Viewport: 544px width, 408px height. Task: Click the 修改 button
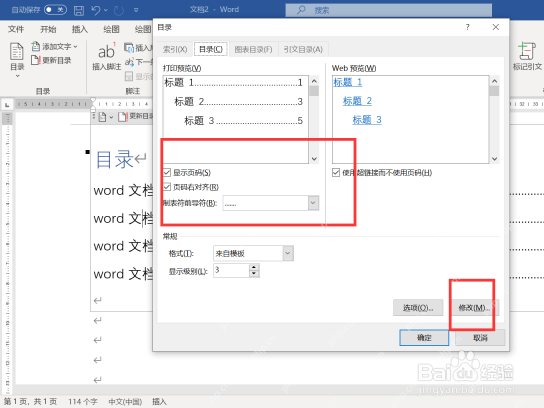coord(474,308)
